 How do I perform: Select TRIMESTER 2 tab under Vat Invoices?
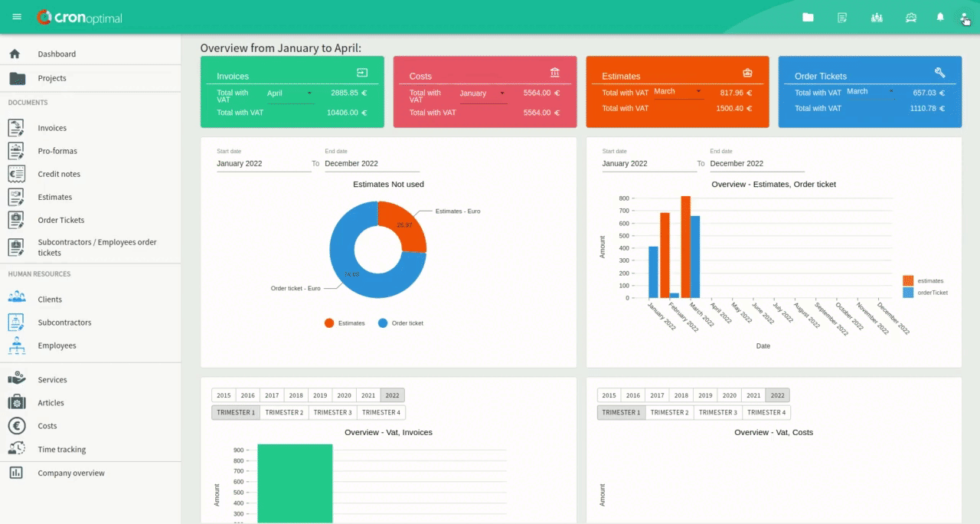[x=284, y=412]
